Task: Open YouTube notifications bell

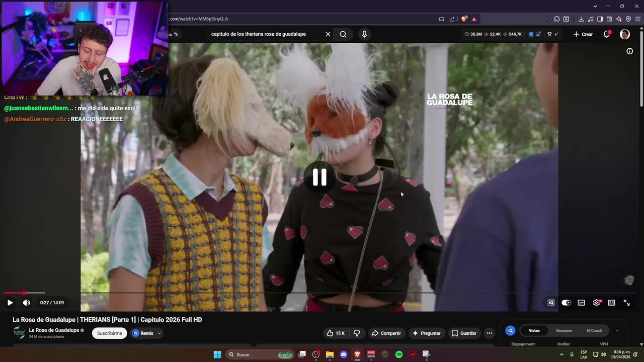Action: (x=607, y=34)
